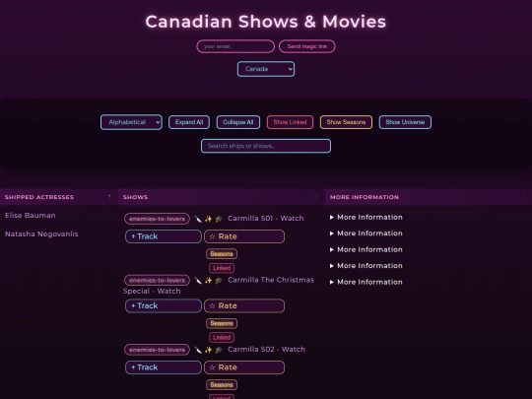Click the More Information column handle icon
This screenshot has height=399, width=532.
coord(523,197)
